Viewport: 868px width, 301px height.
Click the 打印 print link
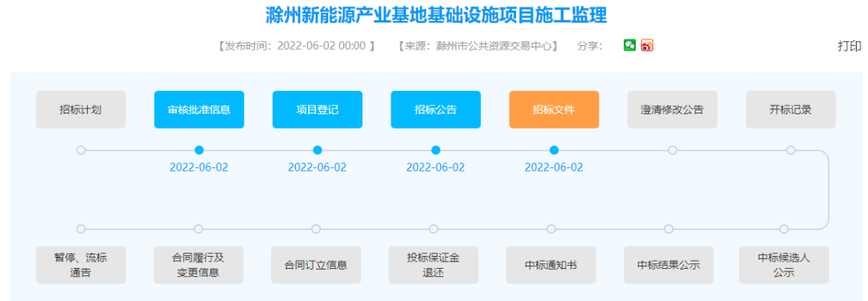(x=850, y=46)
